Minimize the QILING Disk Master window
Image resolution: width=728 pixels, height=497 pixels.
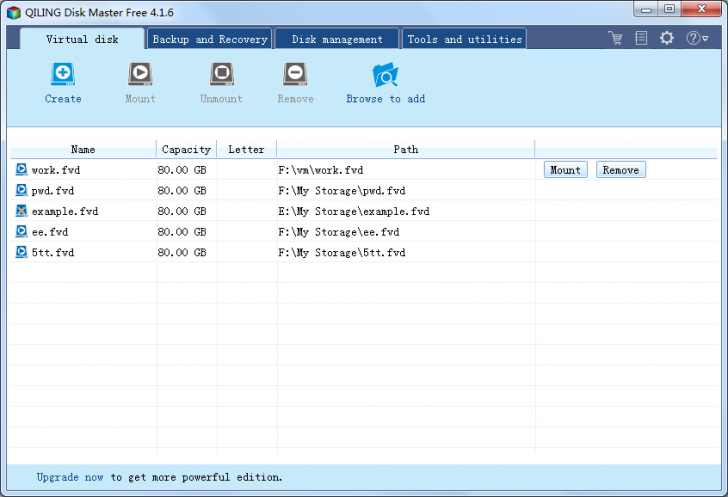[x=646, y=9]
